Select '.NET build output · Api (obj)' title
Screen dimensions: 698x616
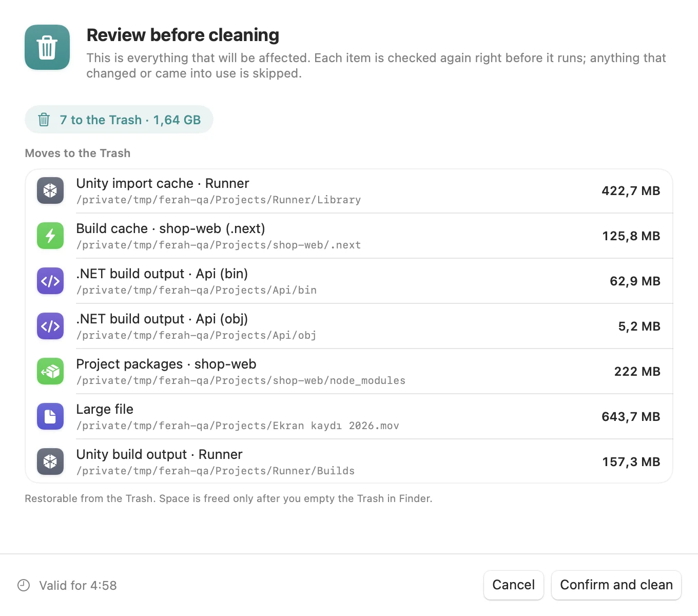tap(162, 319)
